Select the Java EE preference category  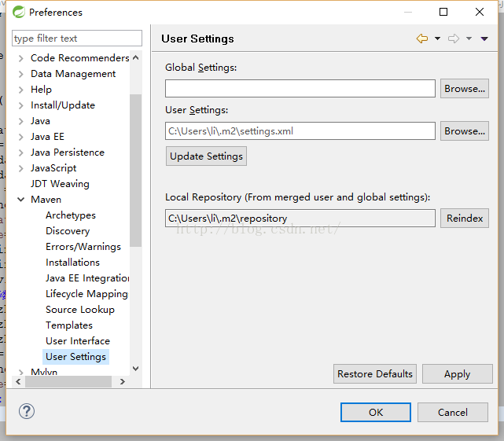tap(47, 137)
